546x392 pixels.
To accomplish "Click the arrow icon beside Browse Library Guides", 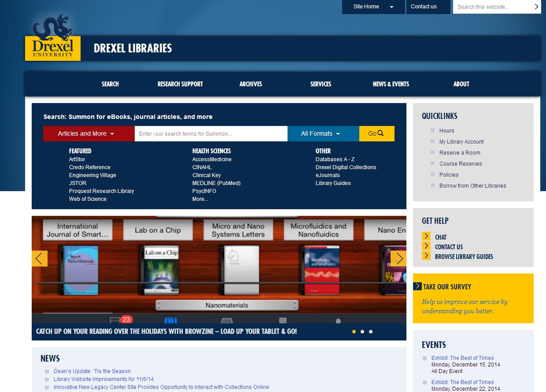I will tap(426, 255).
